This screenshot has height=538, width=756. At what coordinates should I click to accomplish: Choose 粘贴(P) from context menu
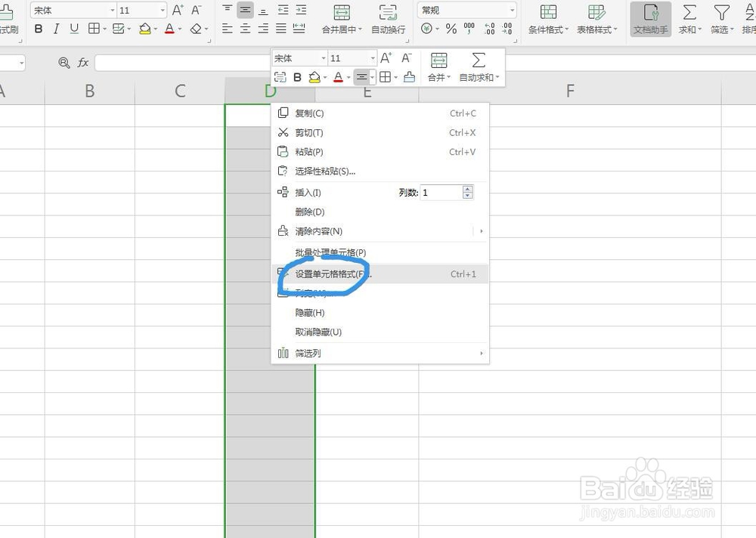click(x=380, y=152)
